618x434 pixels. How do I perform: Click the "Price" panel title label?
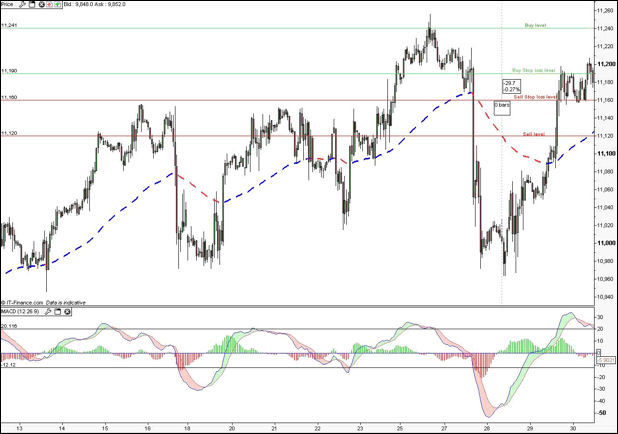(7, 4)
